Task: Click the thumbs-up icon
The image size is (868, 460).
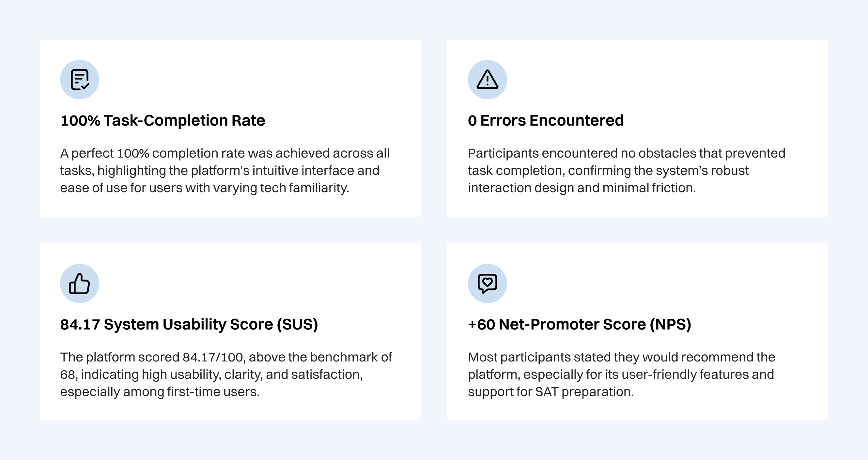Action: click(x=80, y=284)
